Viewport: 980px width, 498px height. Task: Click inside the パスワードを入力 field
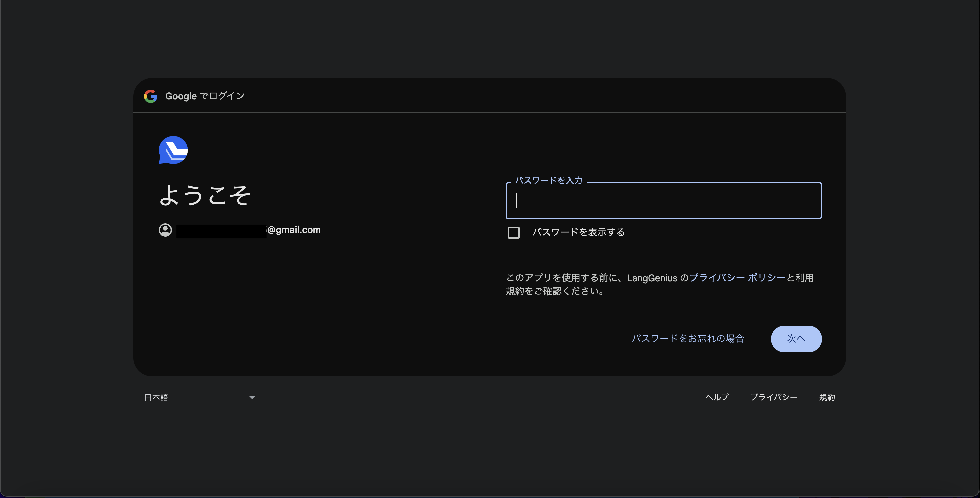[663, 201]
